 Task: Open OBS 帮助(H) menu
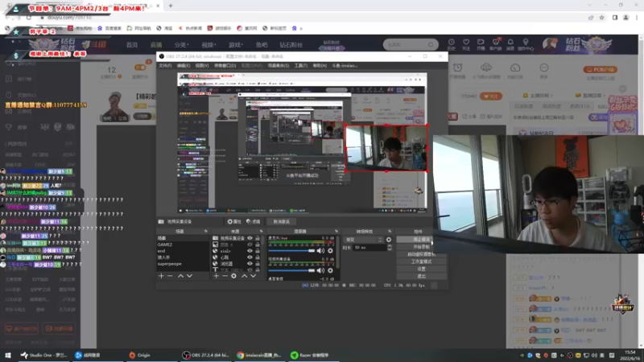point(320,66)
